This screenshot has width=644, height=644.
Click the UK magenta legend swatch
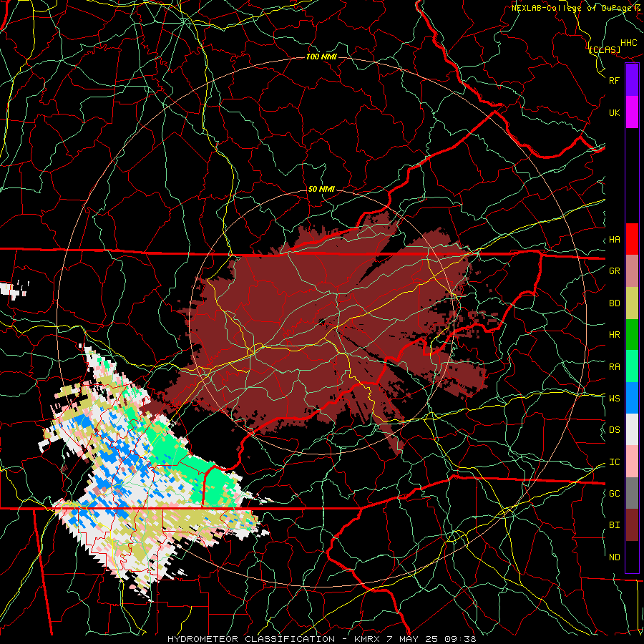point(632,112)
